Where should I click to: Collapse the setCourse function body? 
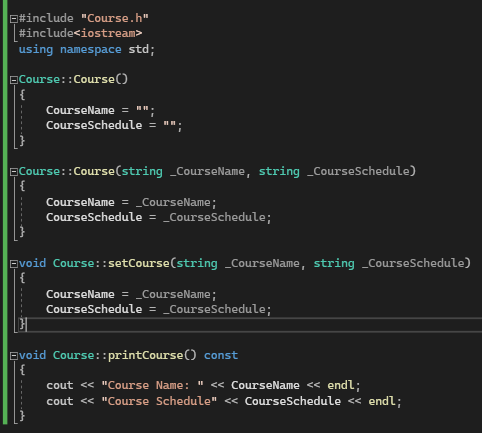coord(14,264)
